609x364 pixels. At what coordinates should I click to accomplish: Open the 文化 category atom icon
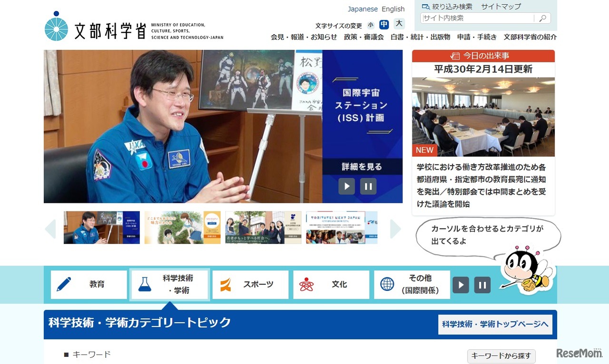[307, 284]
